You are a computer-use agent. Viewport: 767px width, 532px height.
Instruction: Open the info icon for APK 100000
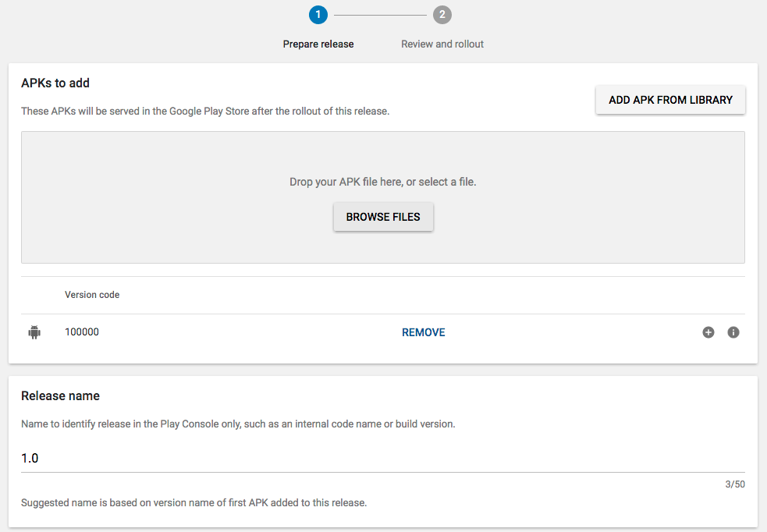coord(733,332)
